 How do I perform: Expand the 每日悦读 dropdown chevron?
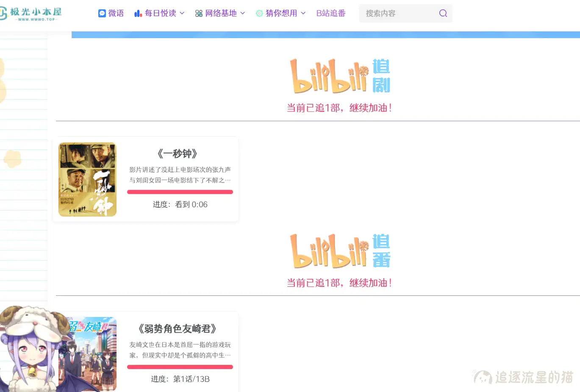click(182, 13)
